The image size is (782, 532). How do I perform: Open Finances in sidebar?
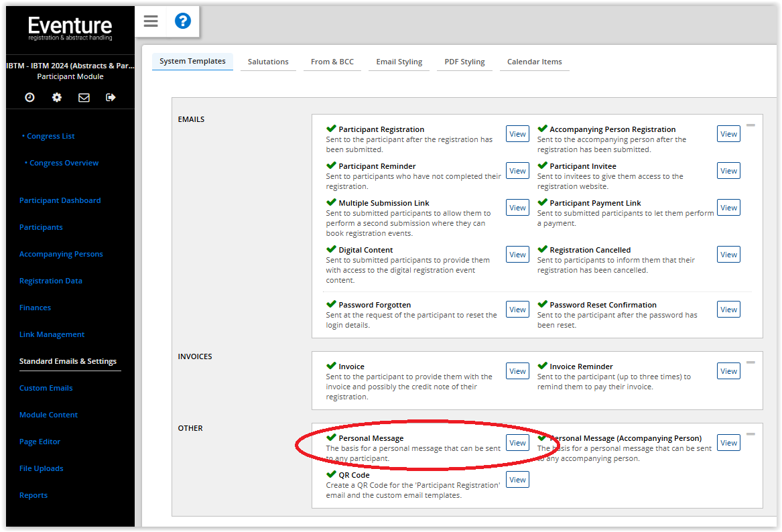(x=35, y=308)
